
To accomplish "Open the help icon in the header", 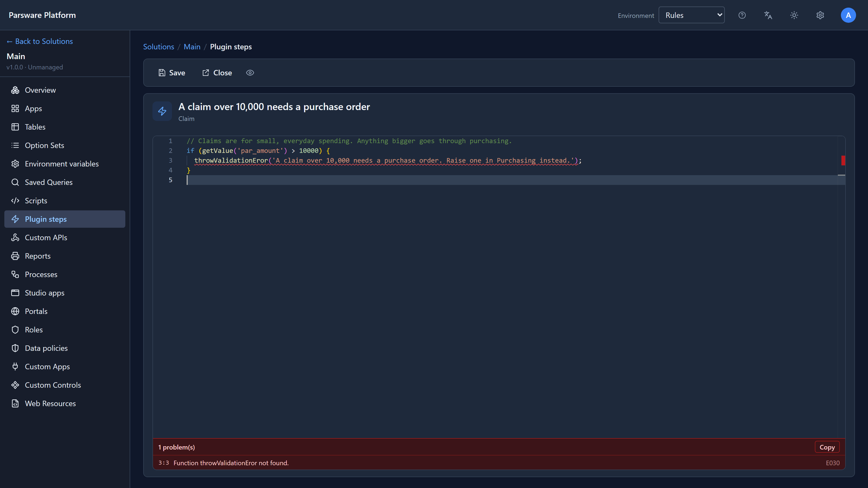I will tap(742, 15).
